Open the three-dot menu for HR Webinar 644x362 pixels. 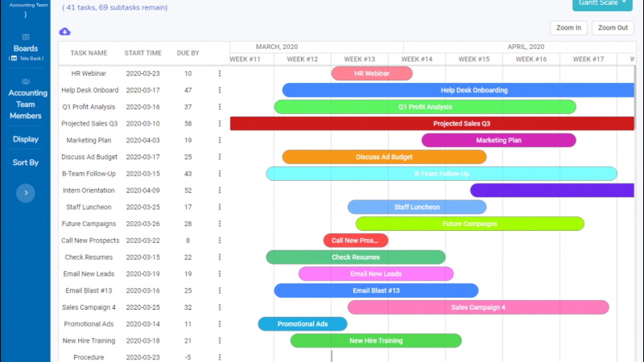click(220, 73)
